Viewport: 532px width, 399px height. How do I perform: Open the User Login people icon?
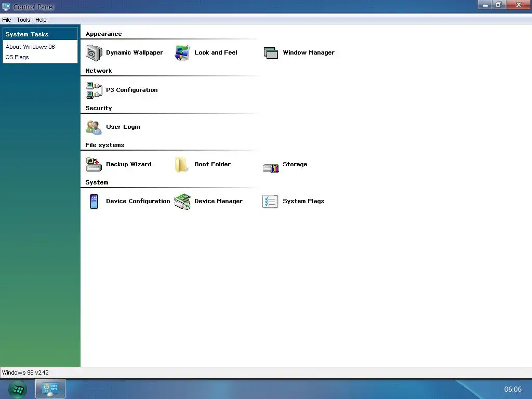[94, 127]
